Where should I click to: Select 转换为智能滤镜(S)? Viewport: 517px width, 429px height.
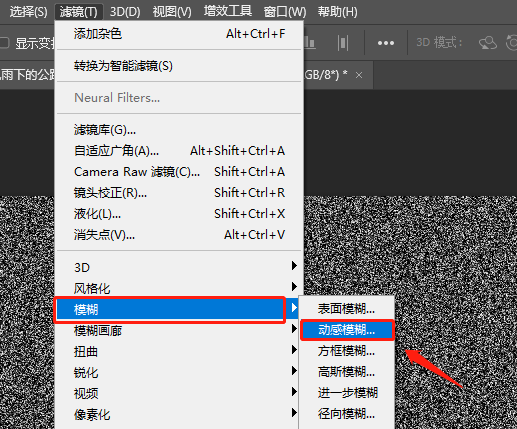(179, 66)
